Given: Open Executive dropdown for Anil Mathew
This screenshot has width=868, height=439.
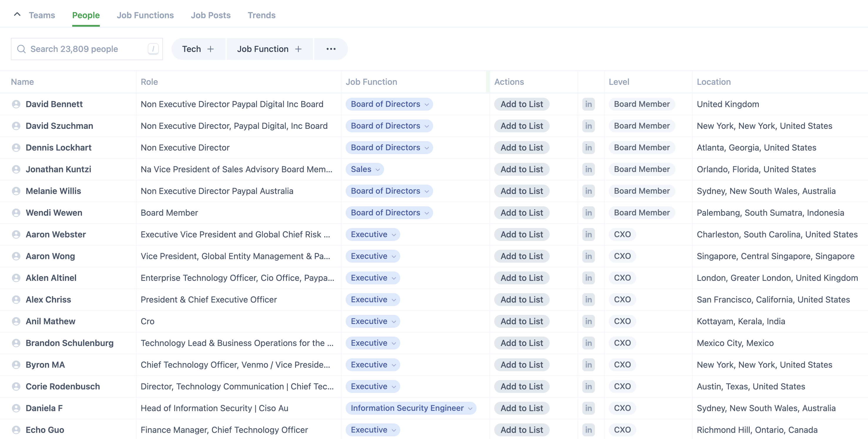Looking at the screenshot, I should [373, 321].
